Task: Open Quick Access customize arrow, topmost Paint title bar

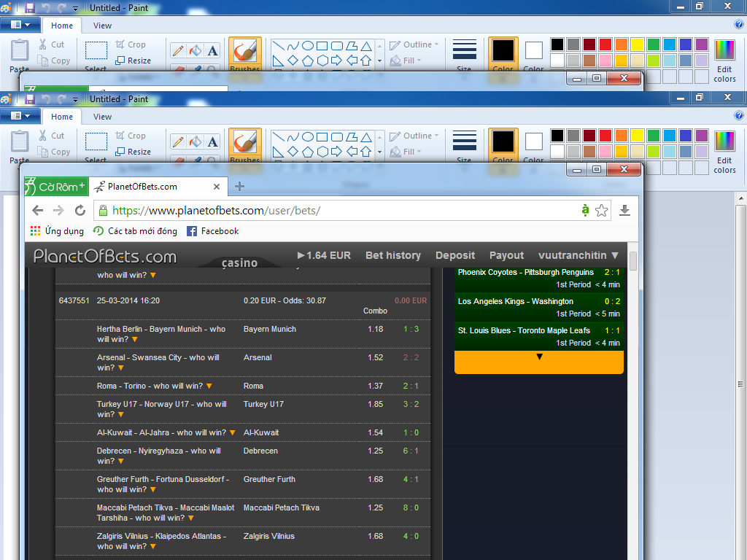Action: tap(75, 8)
